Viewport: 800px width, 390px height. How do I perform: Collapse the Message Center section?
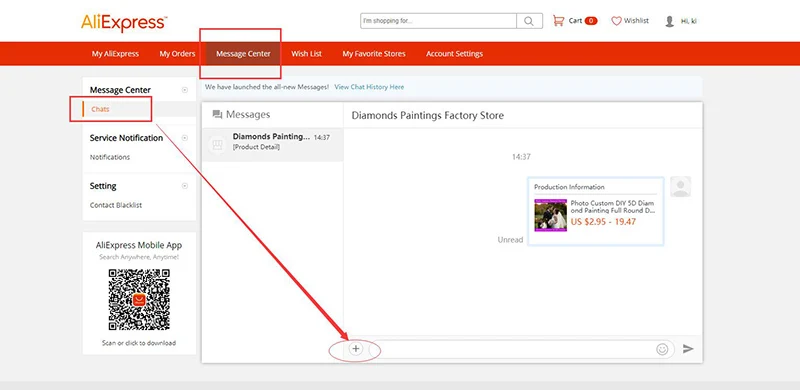[185, 90]
